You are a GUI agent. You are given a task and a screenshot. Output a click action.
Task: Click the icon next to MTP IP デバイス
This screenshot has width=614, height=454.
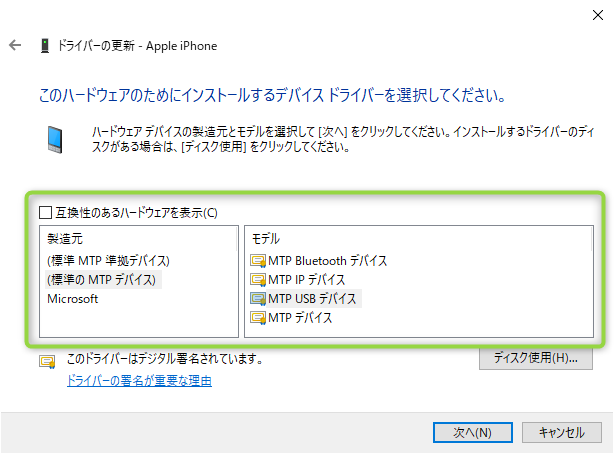pos(258,280)
